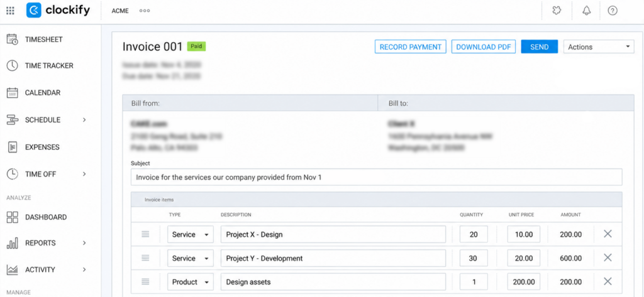644x297 pixels.
Task: Click the green Paid status badge
Action: click(196, 46)
